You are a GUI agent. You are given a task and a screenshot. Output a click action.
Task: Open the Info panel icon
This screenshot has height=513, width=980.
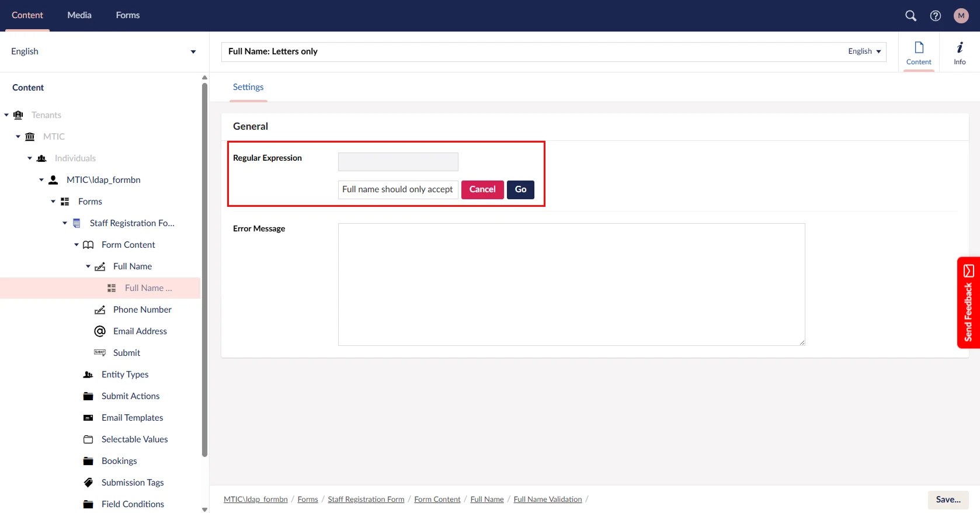click(960, 52)
